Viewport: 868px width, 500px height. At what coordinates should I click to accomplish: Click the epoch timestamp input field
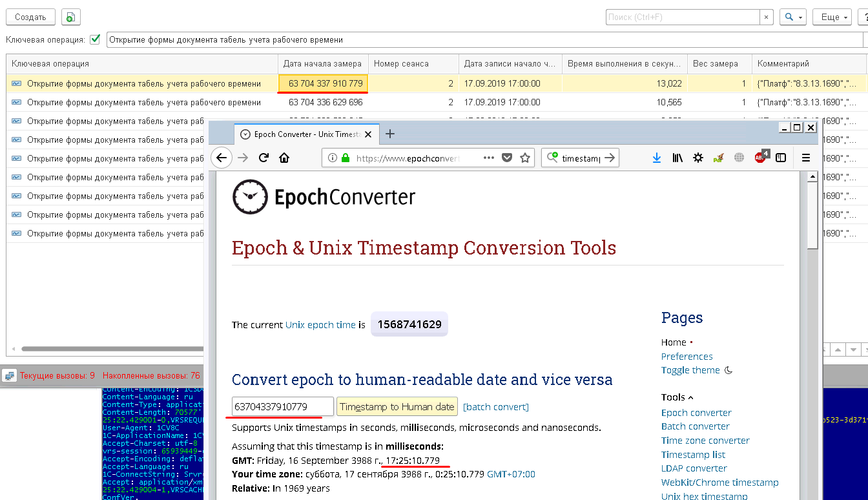click(283, 406)
